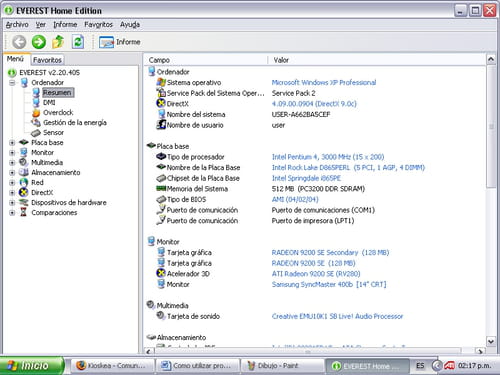Click the DirectX icon in the tree

coord(24,192)
